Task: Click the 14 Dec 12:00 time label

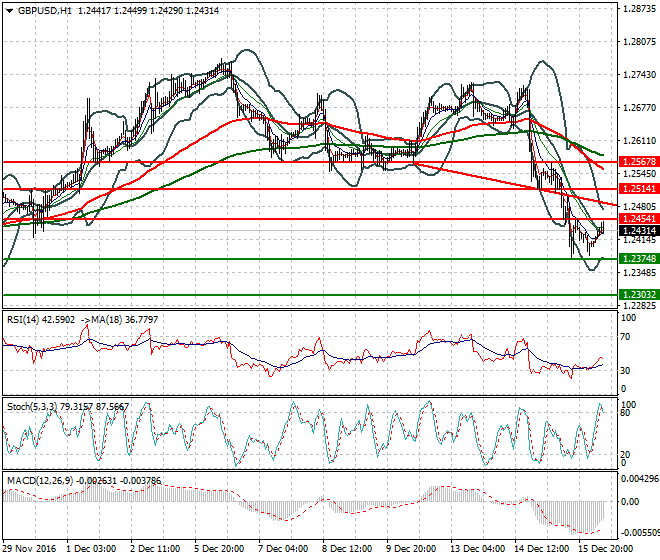Action: pyautogui.click(x=541, y=549)
